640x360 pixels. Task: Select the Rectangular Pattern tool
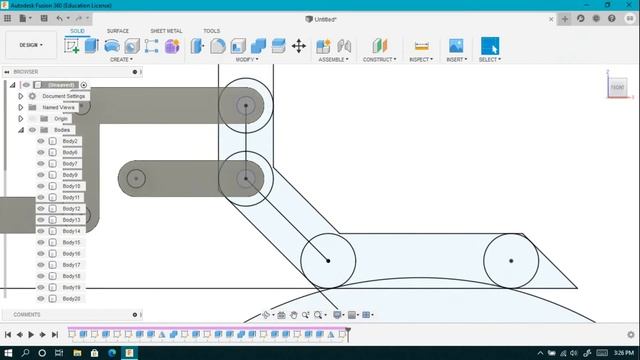coord(151,46)
